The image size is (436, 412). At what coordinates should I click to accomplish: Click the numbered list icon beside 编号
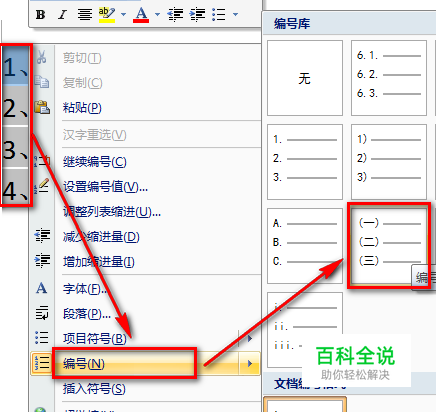click(x=42, y=363)
